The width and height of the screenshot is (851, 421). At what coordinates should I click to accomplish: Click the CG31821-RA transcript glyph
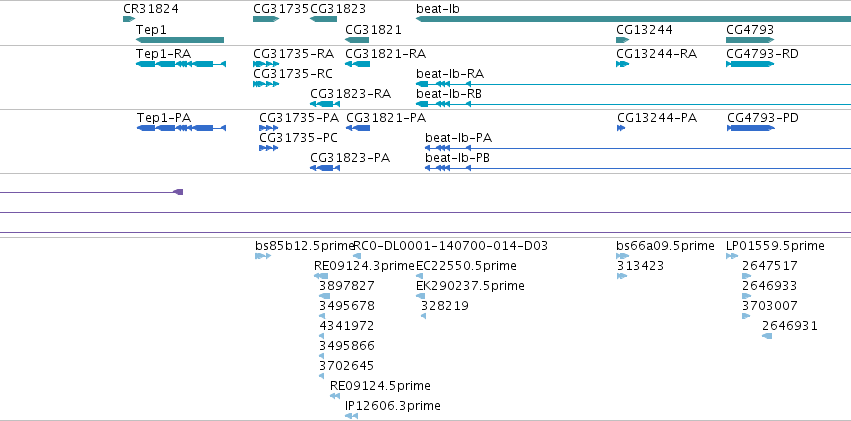click(x=357, y=64)
